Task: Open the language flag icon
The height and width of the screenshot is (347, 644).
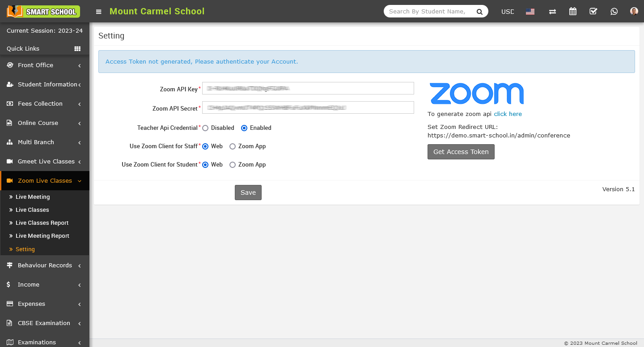Action: 530,12
